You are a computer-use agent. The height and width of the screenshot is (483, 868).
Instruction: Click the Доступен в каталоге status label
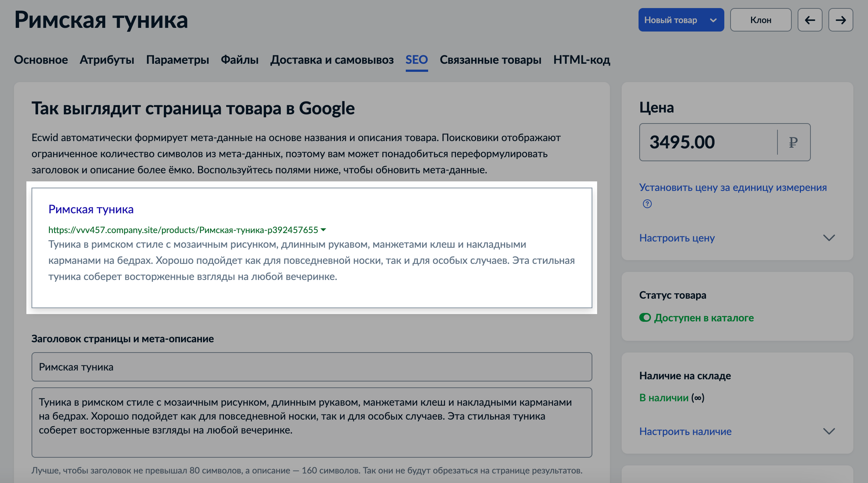point(704,318)
